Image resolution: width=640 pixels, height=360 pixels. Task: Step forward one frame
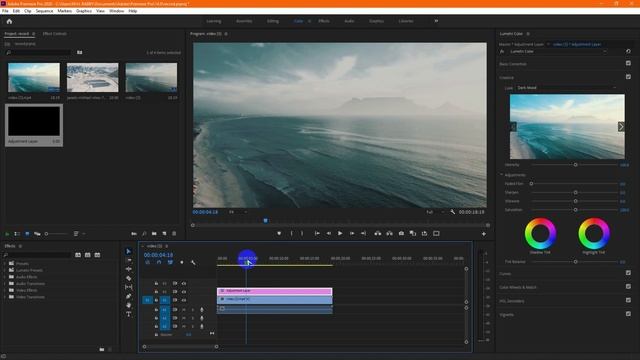pos(352,233)
